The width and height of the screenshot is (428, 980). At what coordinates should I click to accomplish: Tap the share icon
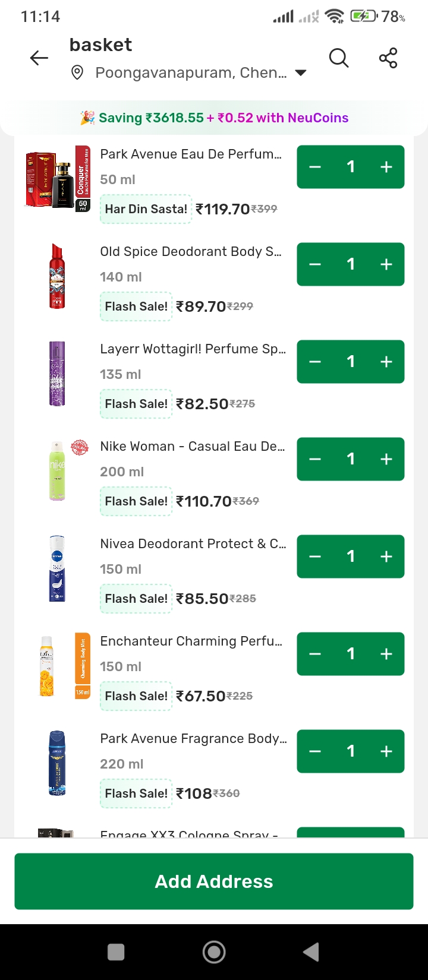(x=388, y=58)
